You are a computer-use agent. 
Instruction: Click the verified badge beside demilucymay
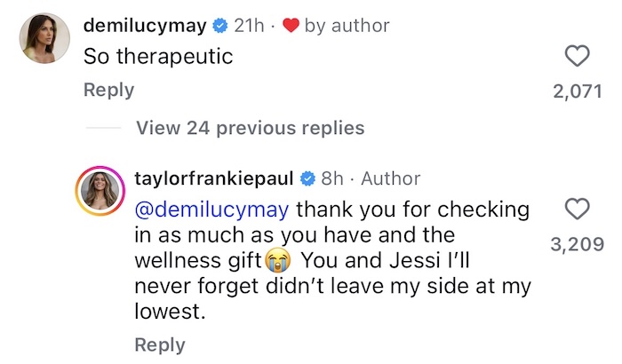pyautogui.click(x=220, y=27)
